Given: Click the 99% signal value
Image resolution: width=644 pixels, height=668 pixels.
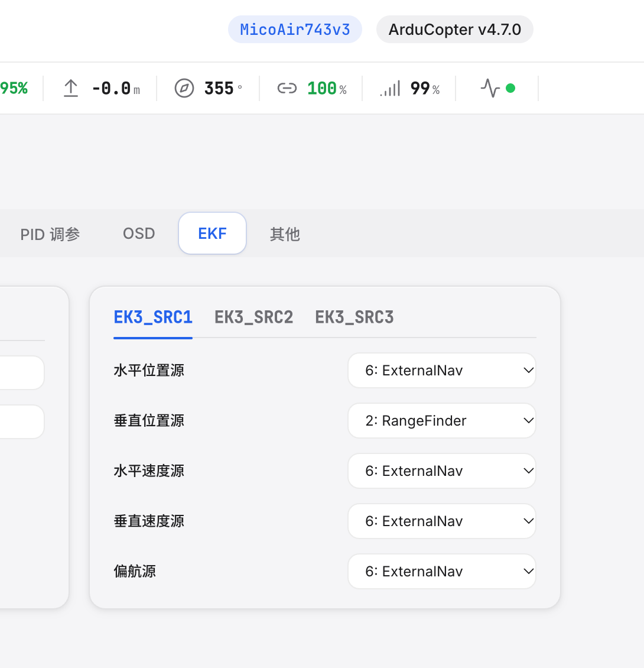Looking at the screenshot, I should tap(425, 89).
